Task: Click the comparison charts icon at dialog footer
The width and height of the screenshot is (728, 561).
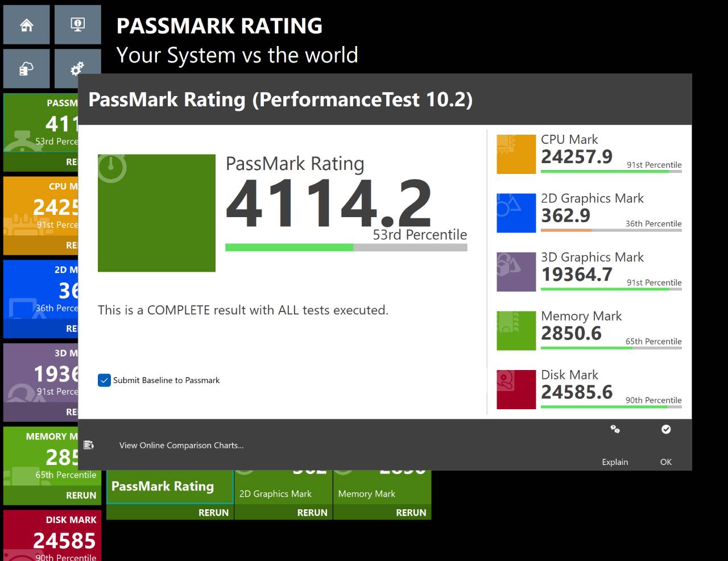Action: pos(89,445)
